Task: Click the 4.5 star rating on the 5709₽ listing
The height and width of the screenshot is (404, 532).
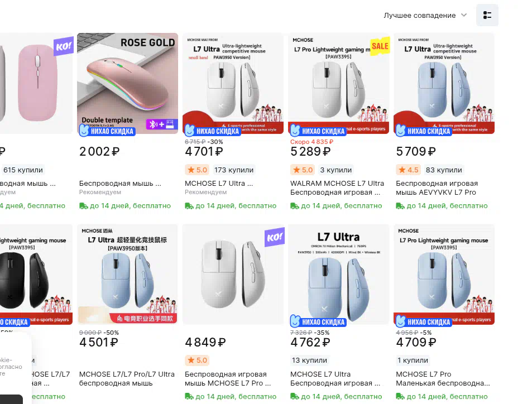Action: [x=408, y=170]
